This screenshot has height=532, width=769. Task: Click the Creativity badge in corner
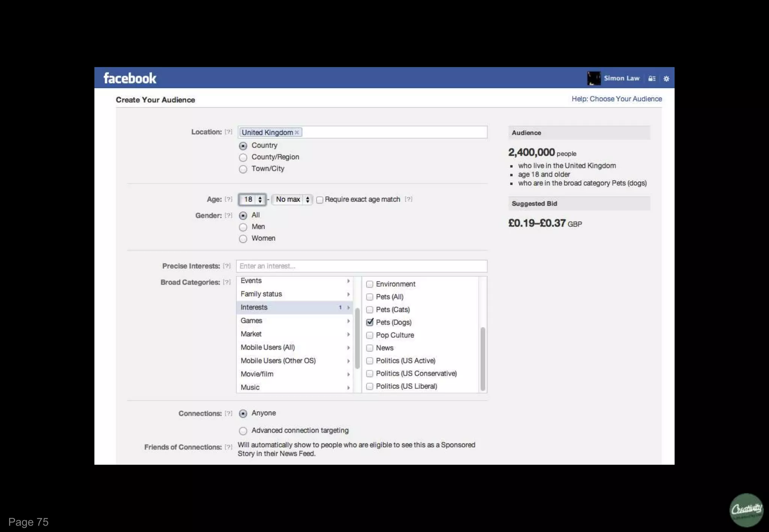click(x=746, y=510)
